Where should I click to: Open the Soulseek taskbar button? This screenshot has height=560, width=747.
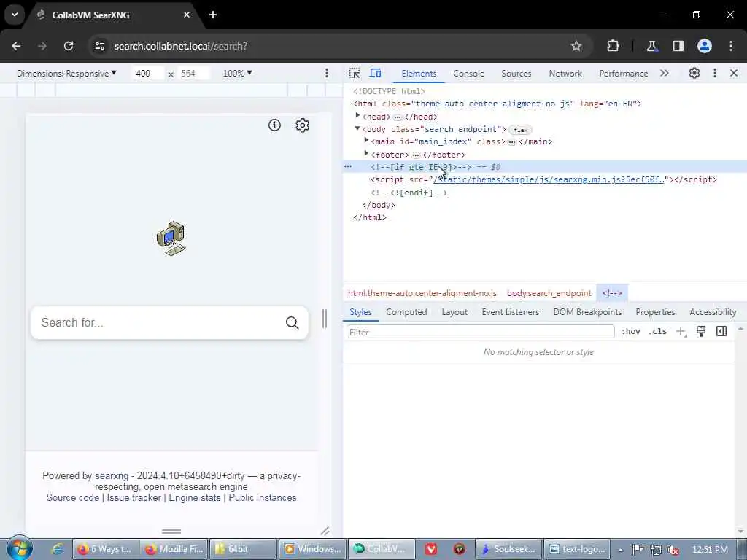pyautogui.click(x=508, y=549)
